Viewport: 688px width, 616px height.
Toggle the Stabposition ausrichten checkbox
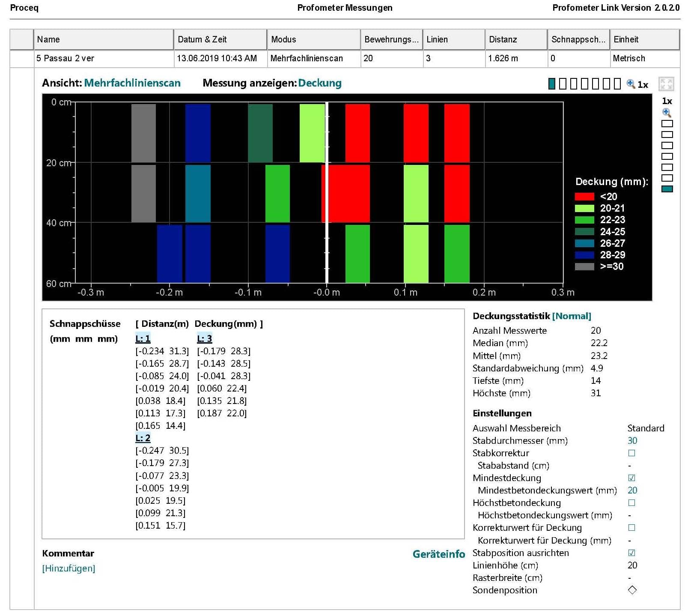point(631,553)
